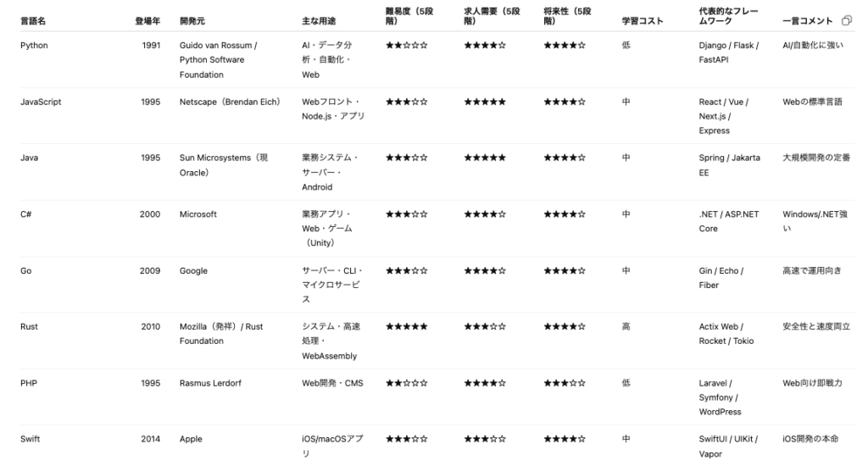Click the year 2009 cell for Go
The height and width of the screenshot is (466, 868).
(x=149, y=270)
